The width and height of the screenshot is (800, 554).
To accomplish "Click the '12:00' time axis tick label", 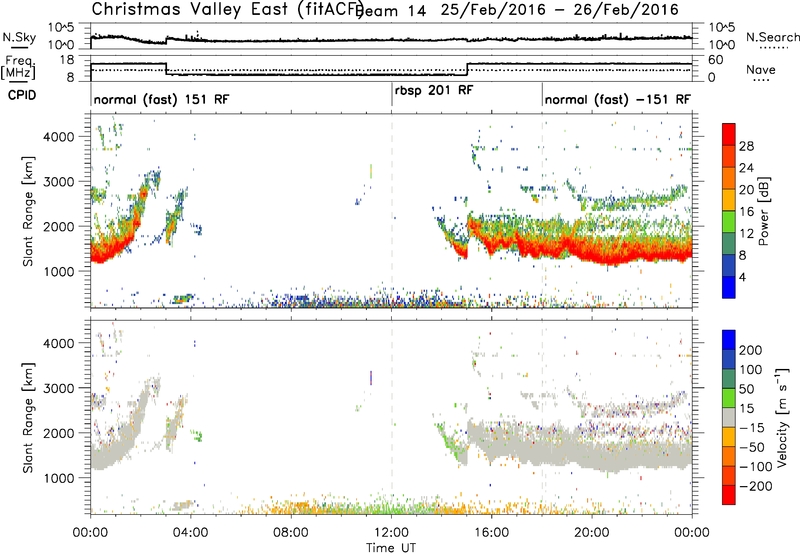I will (x=391, y=533).
